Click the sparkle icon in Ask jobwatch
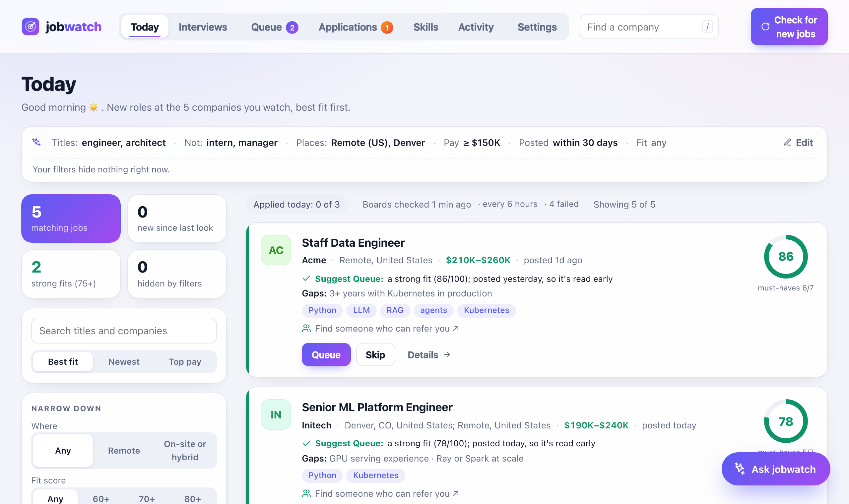The width and height of the screenshot is (849, 504). point(740,469)
